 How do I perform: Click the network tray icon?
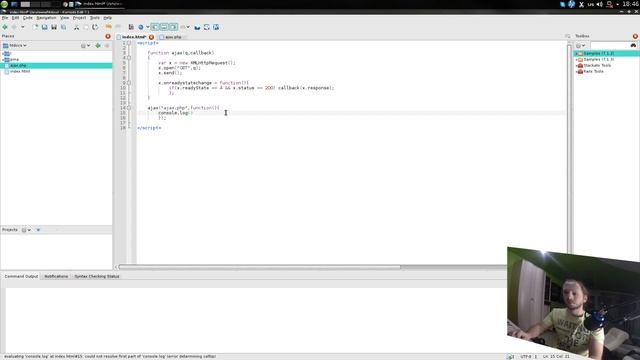click(x=610, y=4)
